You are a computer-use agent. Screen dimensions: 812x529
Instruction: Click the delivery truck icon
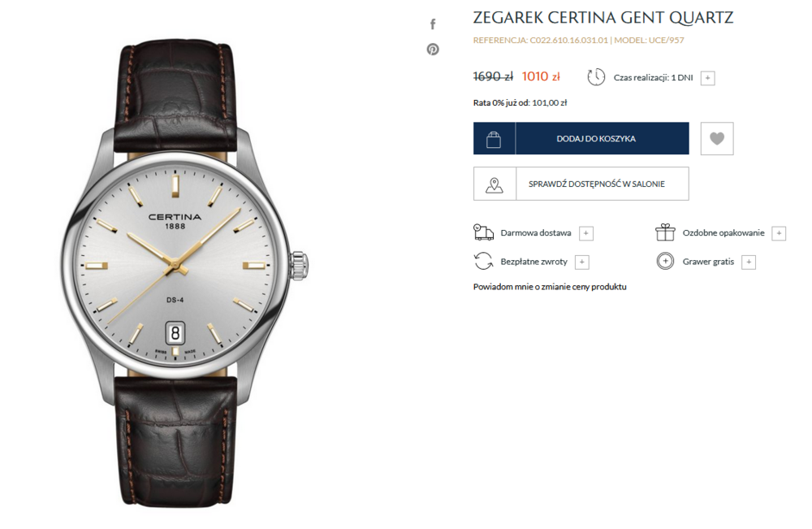tap(484, 232)
